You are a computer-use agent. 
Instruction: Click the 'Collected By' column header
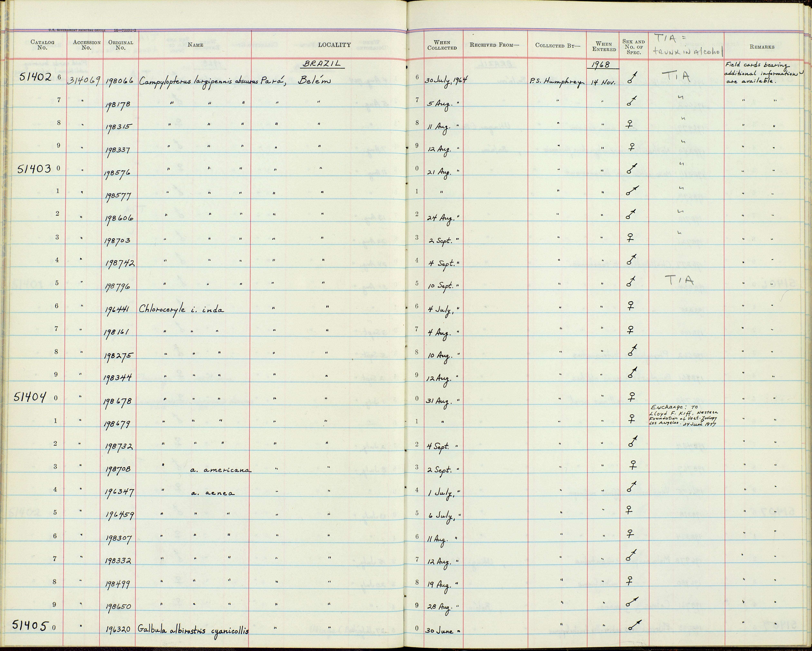click(558, 46)
